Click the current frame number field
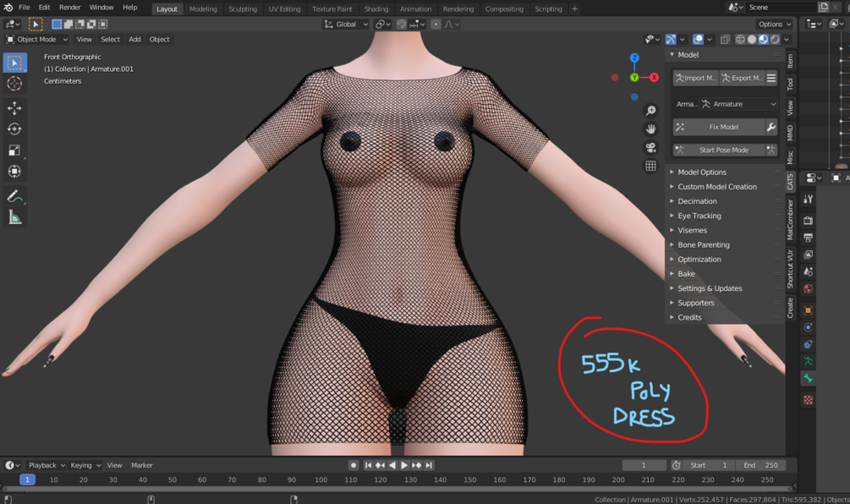 click(x=644, y=465)
